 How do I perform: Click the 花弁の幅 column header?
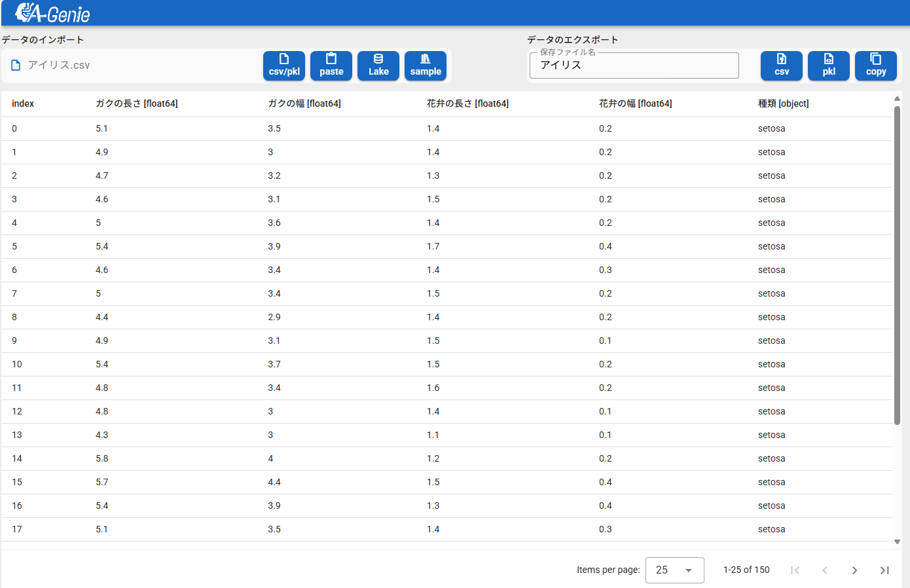[x=635, y=103]
